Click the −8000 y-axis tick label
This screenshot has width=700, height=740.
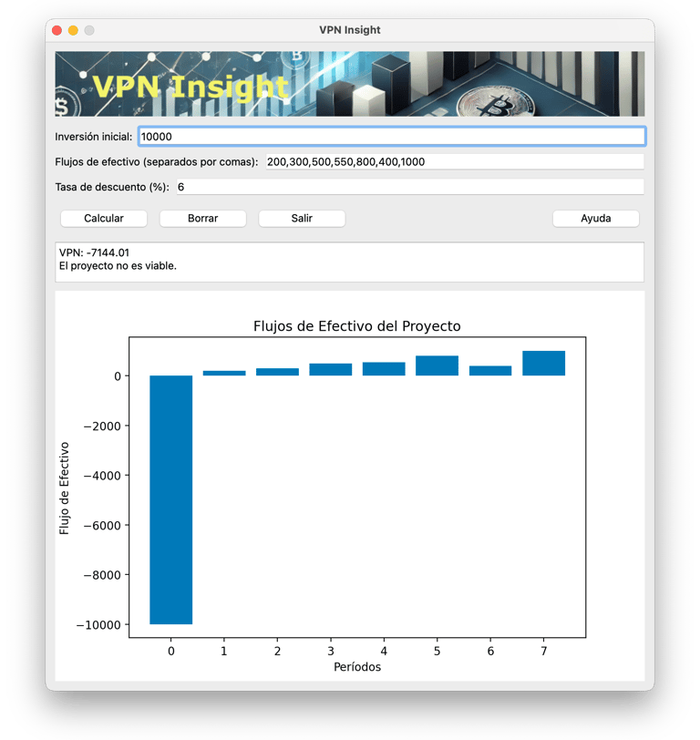(102, 575)
